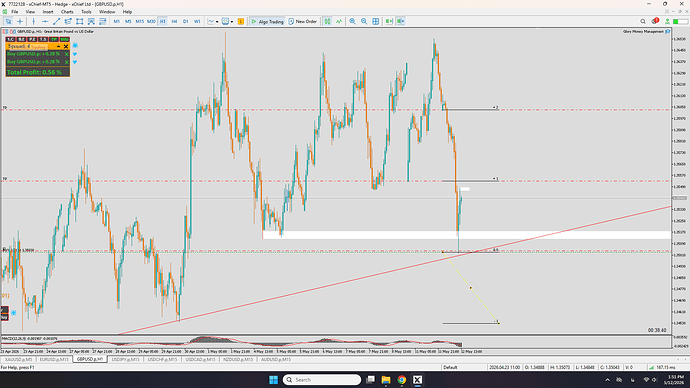Screen dimensions: 690x388
Task: Switch chart to M1 timeframe
Action: pyautogui.click(x=117, y=21)
